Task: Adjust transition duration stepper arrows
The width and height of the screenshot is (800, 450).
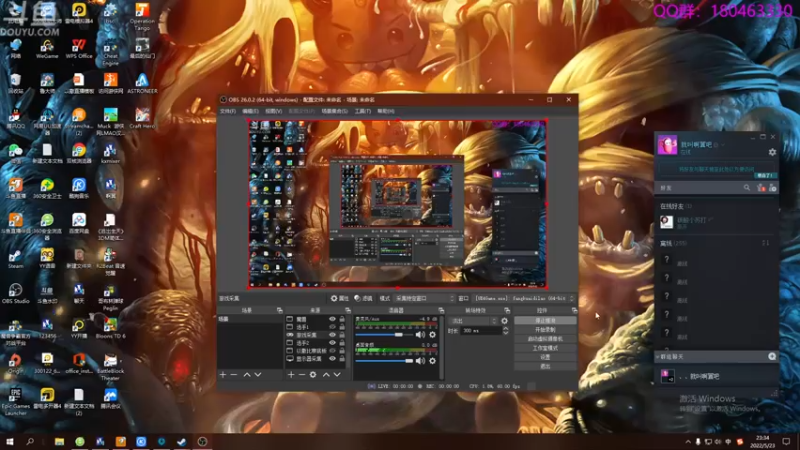Action: (506, 331)
